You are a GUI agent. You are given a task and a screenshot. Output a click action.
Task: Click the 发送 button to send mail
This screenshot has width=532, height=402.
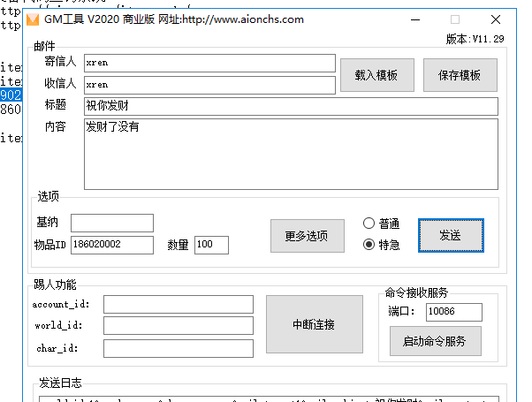[x=450, y=236]
